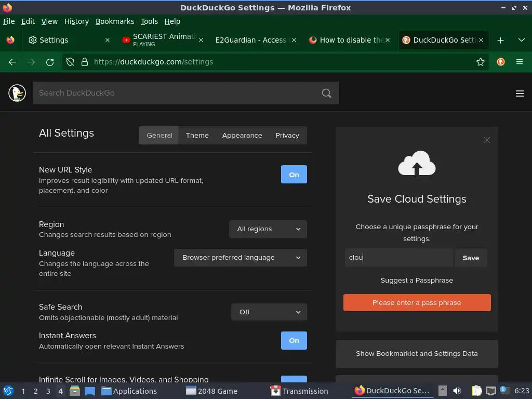Switch to Transmission window
This screenshot has height=399, width=532.
299,391
